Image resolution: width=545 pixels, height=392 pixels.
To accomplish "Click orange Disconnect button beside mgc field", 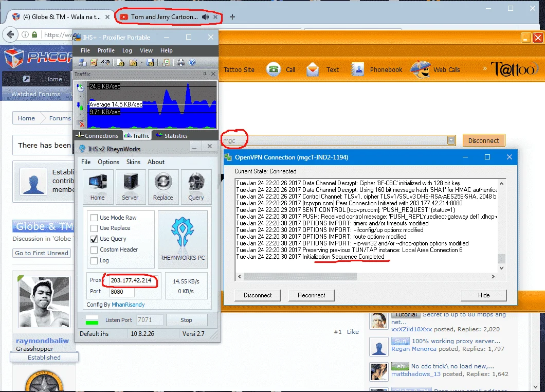I will coord(483,140).
